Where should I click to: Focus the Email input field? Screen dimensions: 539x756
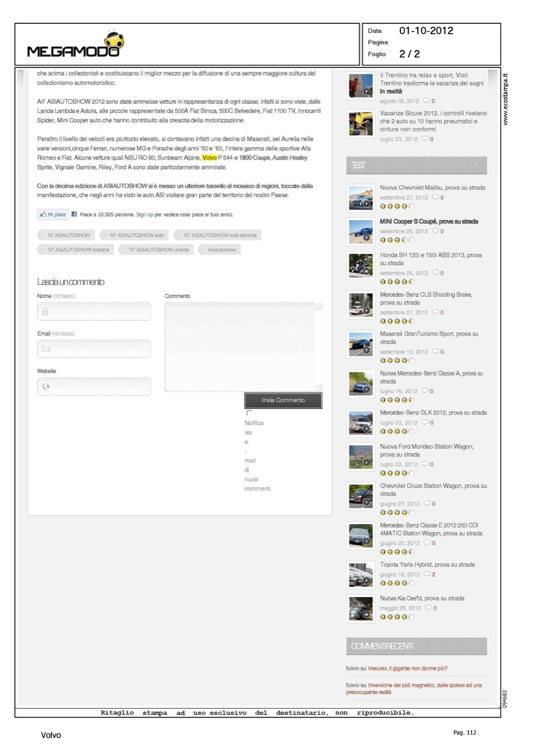click(x=94, y=349)
